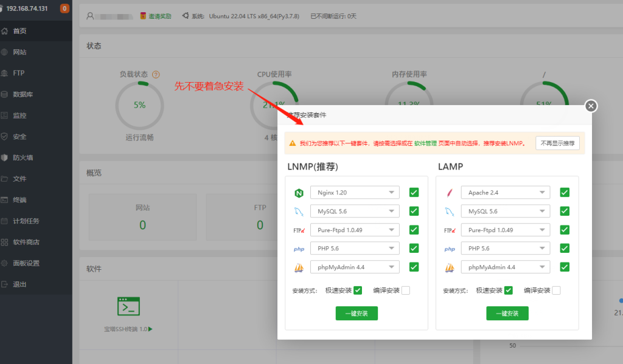Open 安全 security section
Screen dimensions: 623x364
(x=36, y=137)
